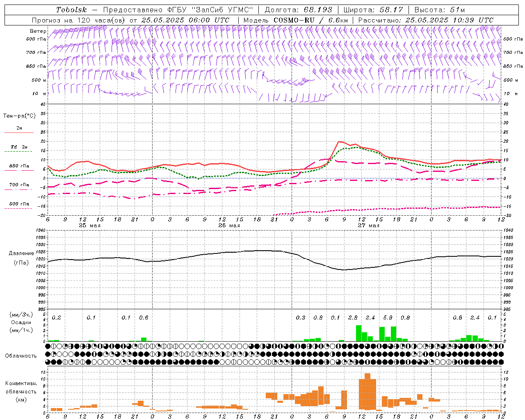
Task: Click the '0.2' precipitation amount value
Action: point(57,318)
